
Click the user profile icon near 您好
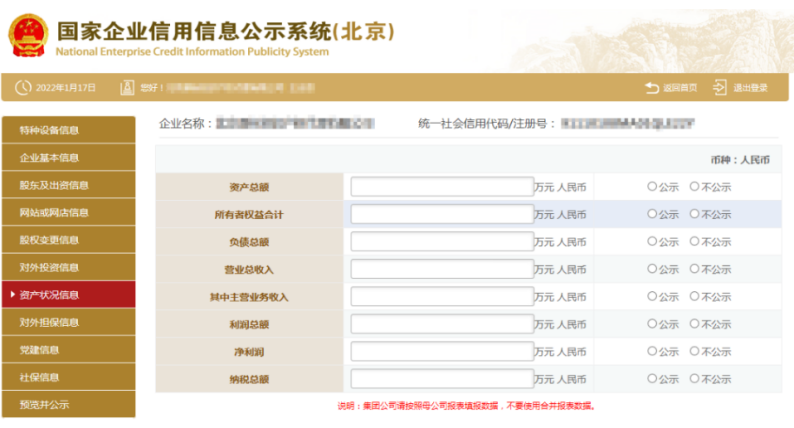tap(127, 88)
